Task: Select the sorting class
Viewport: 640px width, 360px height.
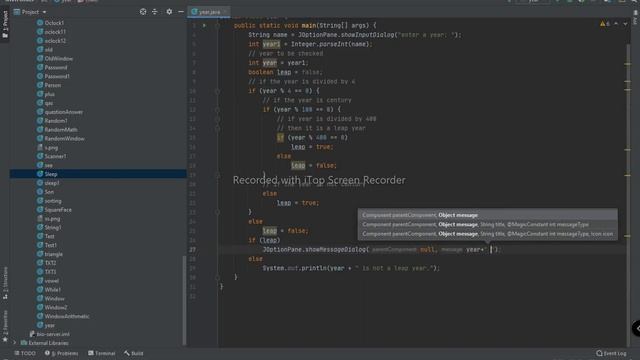Action: [x=53, y=201]
